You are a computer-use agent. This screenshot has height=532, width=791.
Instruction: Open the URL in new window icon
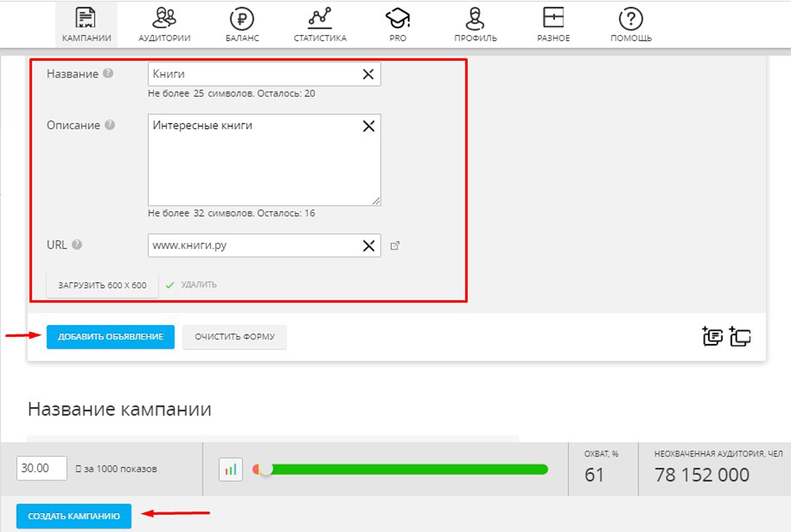(395, 246)
